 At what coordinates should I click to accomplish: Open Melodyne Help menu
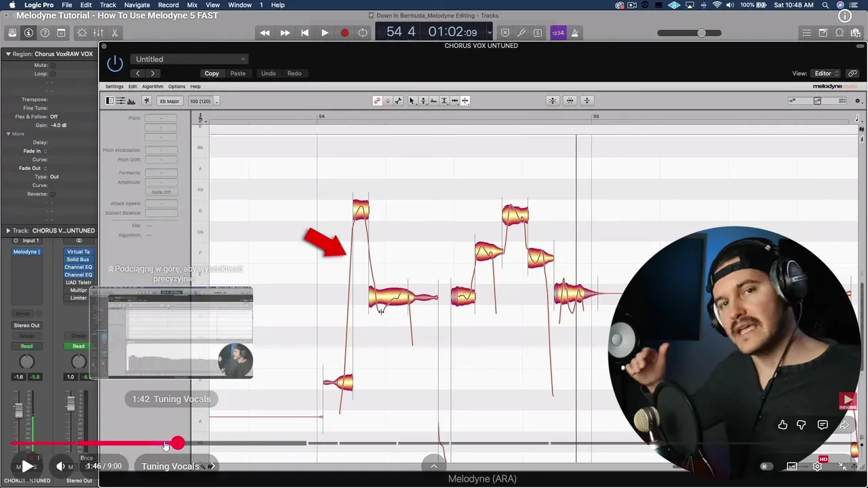tap(195, 87)
